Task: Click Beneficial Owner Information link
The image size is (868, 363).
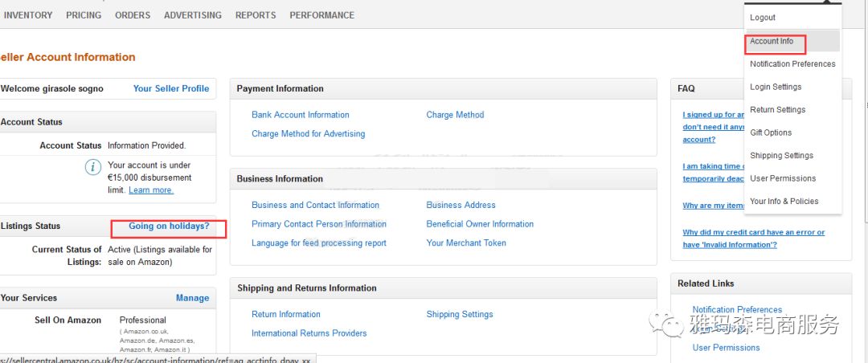Action: [480, 224]
